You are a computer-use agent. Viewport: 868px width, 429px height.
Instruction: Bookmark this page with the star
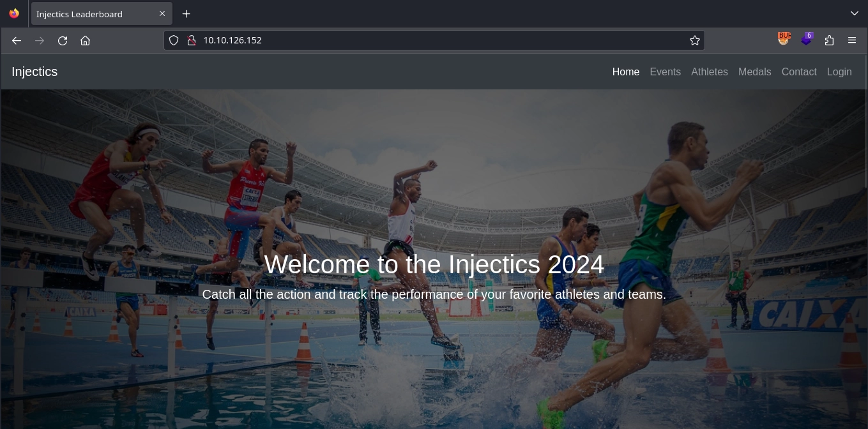695,40
